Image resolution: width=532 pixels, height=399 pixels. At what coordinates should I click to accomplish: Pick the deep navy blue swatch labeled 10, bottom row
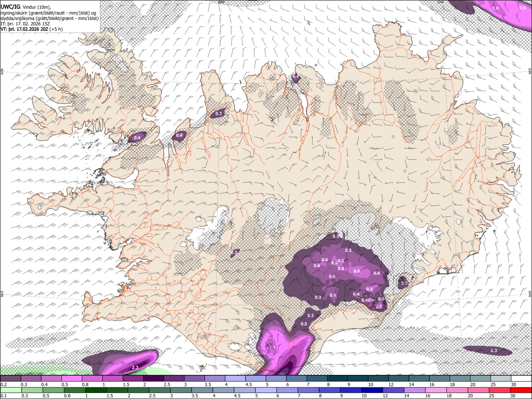tap(372, 390)
